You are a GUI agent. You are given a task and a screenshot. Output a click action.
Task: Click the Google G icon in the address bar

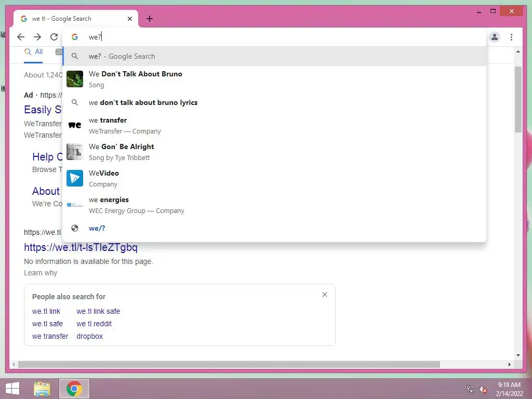click(x=75, y=37)
